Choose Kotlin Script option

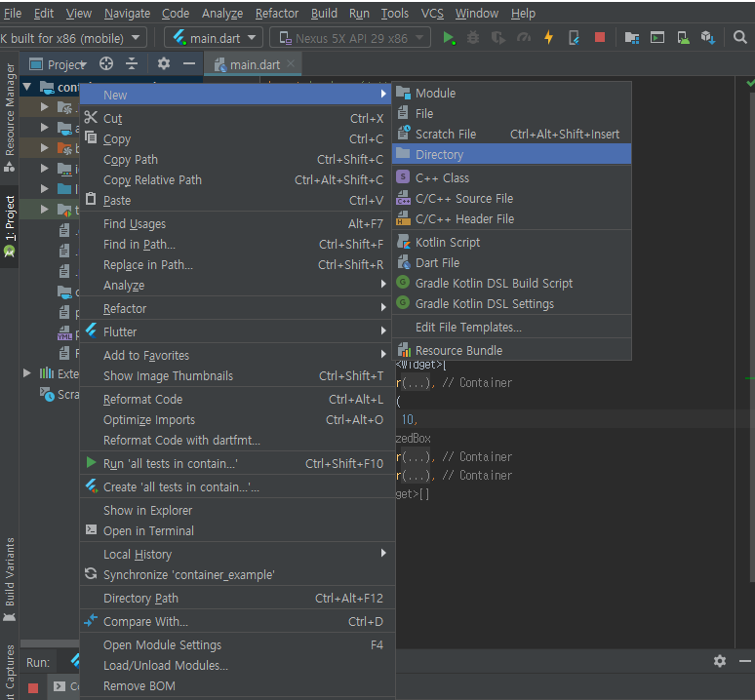pyautogui.click(x=511, y=242)
